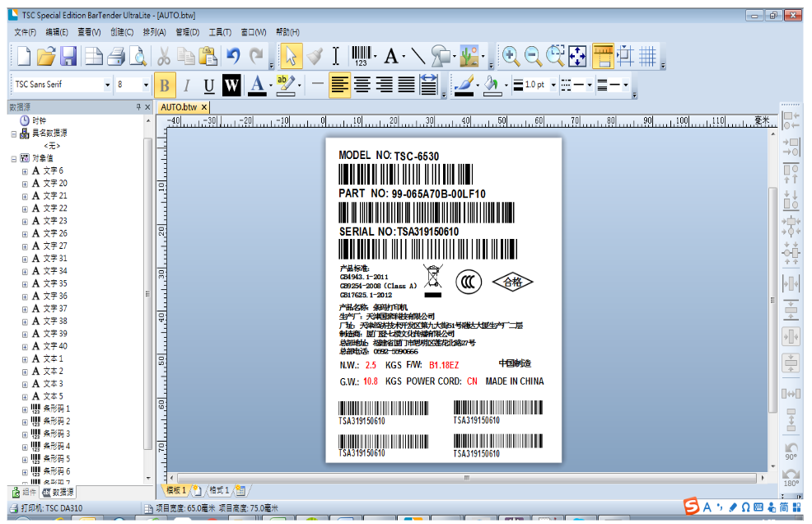Open the 创建(C) menu
812x524 pixels.
(122, 32)
